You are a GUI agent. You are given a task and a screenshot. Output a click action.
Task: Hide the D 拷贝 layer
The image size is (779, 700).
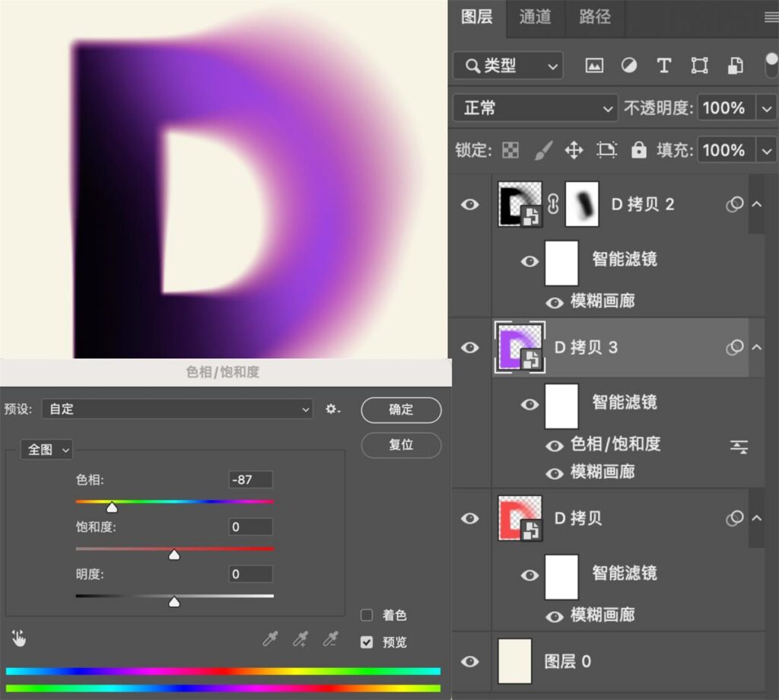tap(470, 518)
